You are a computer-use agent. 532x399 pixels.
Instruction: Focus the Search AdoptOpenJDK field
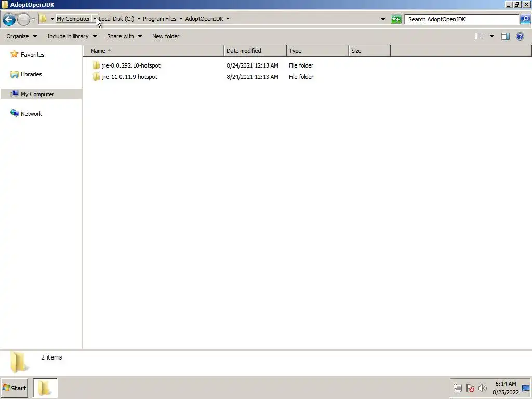click(x=462, y=19)
